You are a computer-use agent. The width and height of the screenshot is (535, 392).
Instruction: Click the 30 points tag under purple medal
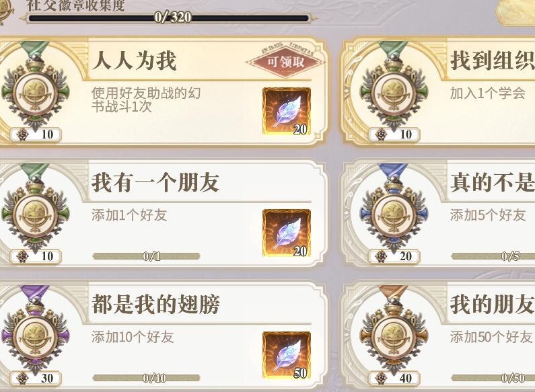pos(36,378)
